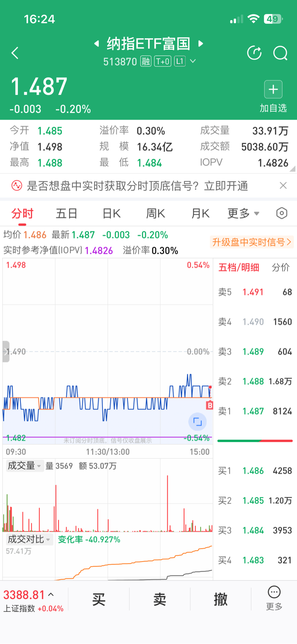Expand quote details corner triangle

(x=292, y=168)
